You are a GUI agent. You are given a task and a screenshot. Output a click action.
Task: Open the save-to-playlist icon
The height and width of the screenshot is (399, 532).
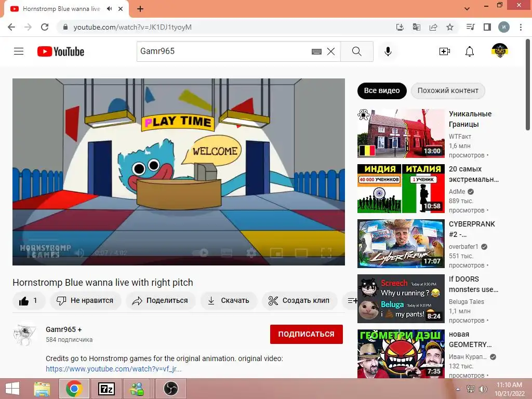point(352,301)
